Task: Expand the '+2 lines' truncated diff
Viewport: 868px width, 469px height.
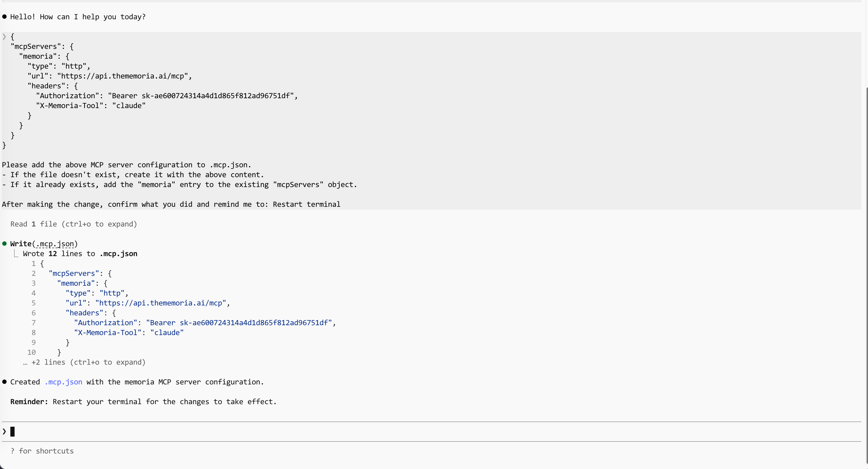Action: (x=84, y=362)
